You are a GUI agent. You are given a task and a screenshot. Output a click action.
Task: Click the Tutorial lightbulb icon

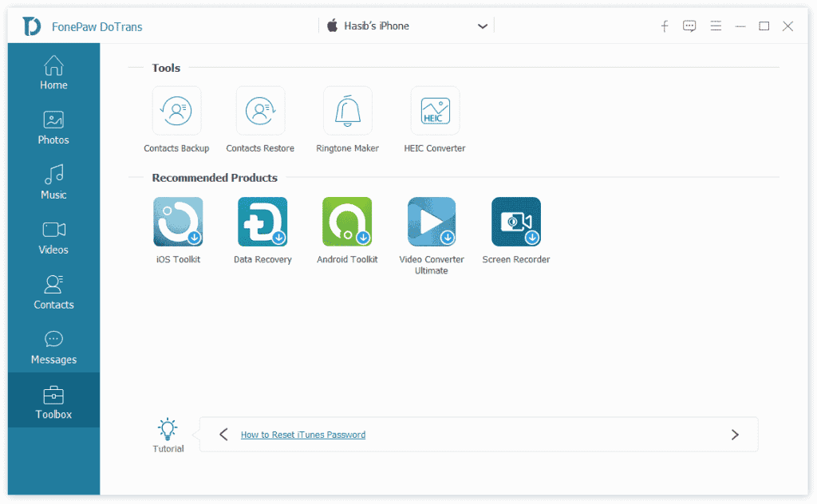(x=168, y=428)
